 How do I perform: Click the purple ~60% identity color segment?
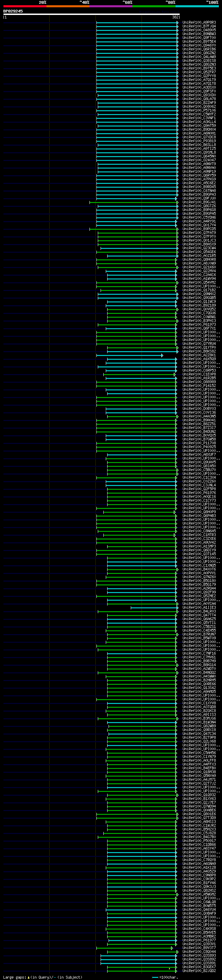point(111,6)
